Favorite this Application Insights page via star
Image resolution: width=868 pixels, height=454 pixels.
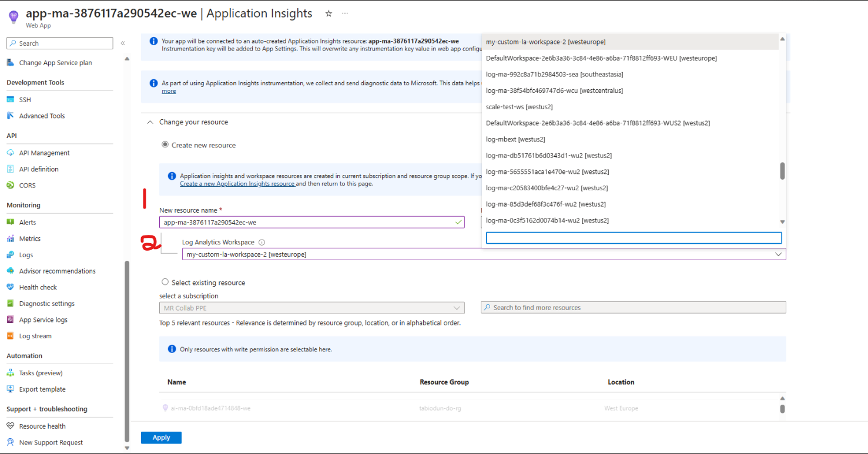click(328, 13)
